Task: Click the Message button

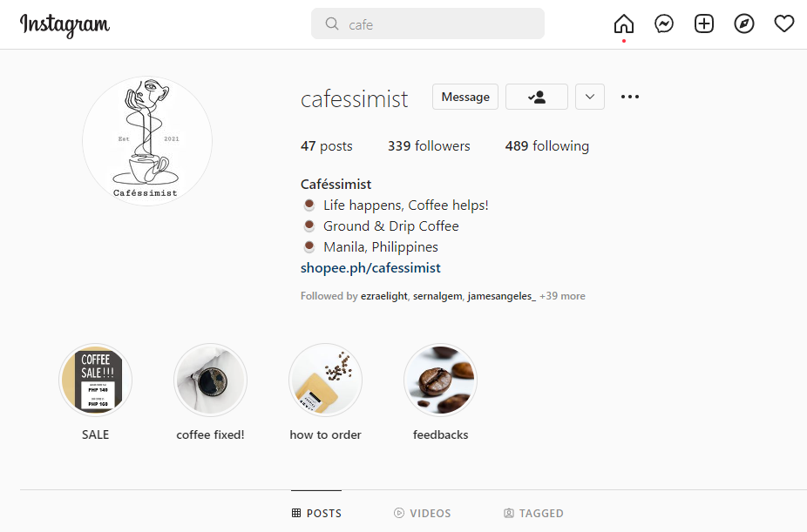Action: click(x=465, y=97)
